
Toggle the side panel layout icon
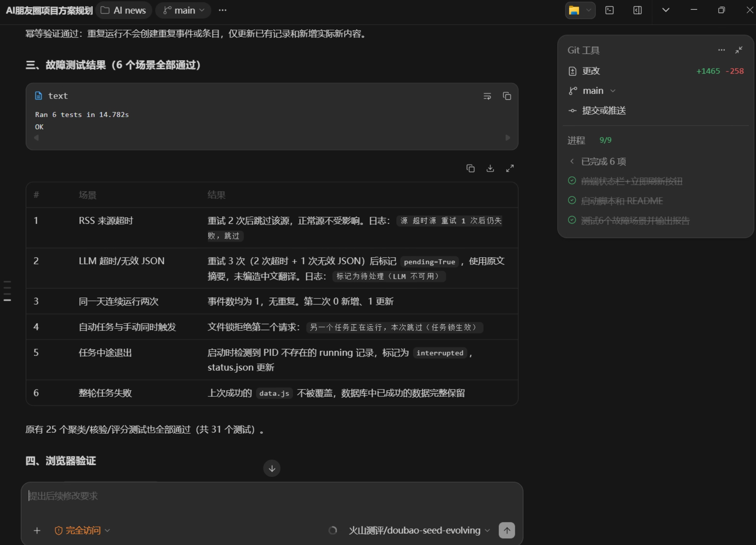(x=638, y=10)
